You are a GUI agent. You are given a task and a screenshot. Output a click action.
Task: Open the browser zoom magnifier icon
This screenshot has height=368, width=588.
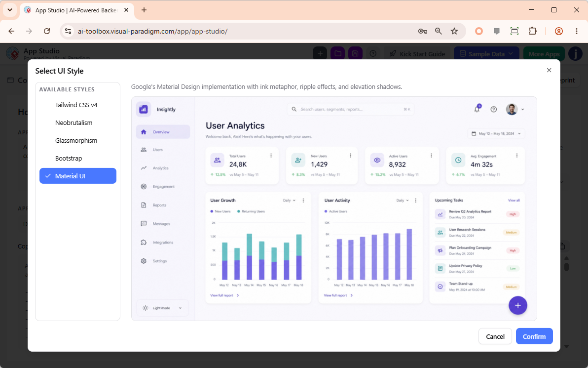point(439,31)
